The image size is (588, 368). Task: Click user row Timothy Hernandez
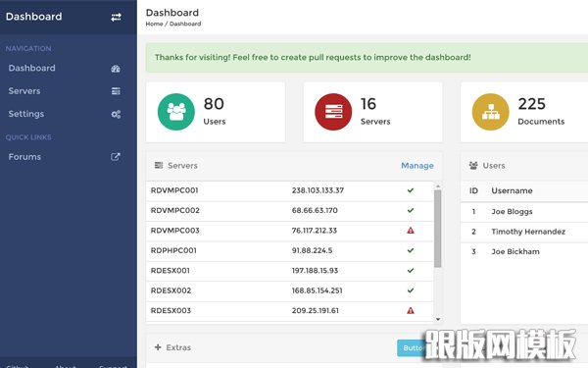point(524,232)
